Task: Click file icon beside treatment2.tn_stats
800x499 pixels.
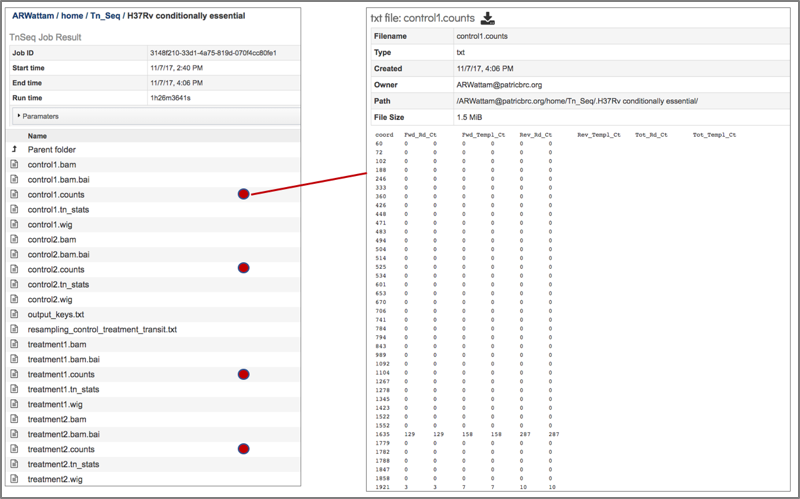Action: [14, 464]
